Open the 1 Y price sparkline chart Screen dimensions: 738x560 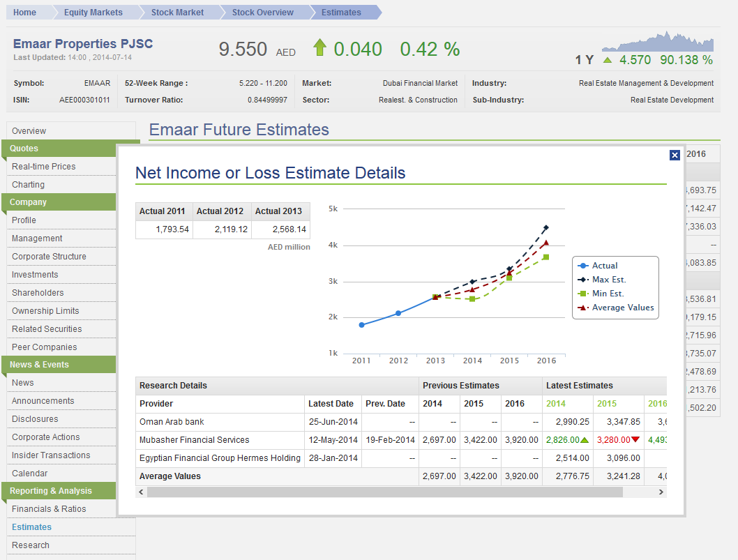(x=658, y=41)
